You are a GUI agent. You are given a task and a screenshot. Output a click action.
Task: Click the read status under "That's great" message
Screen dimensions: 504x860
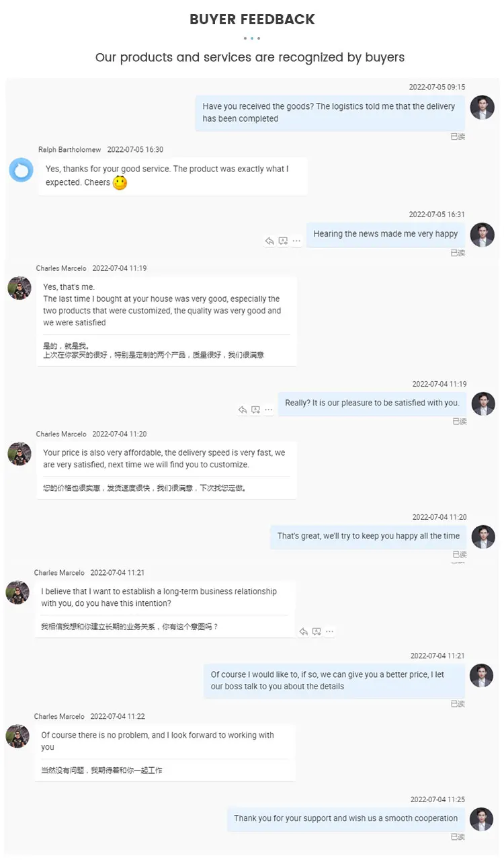click(459, 555)
